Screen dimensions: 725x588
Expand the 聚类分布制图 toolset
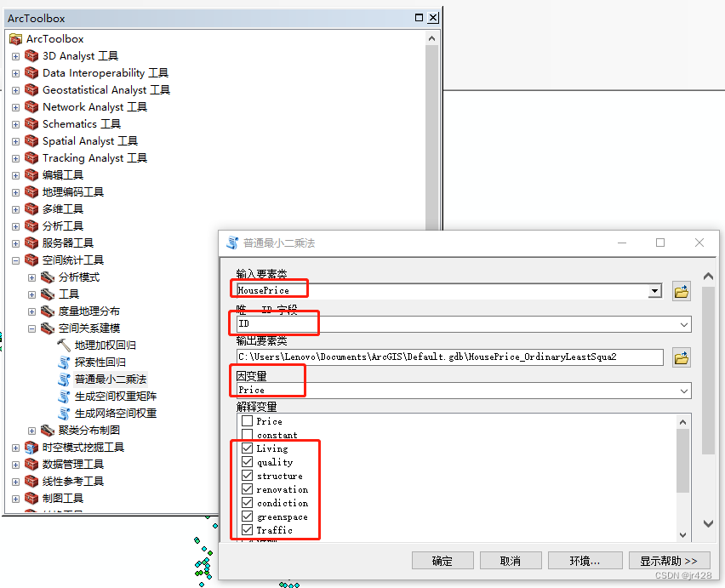31,431
